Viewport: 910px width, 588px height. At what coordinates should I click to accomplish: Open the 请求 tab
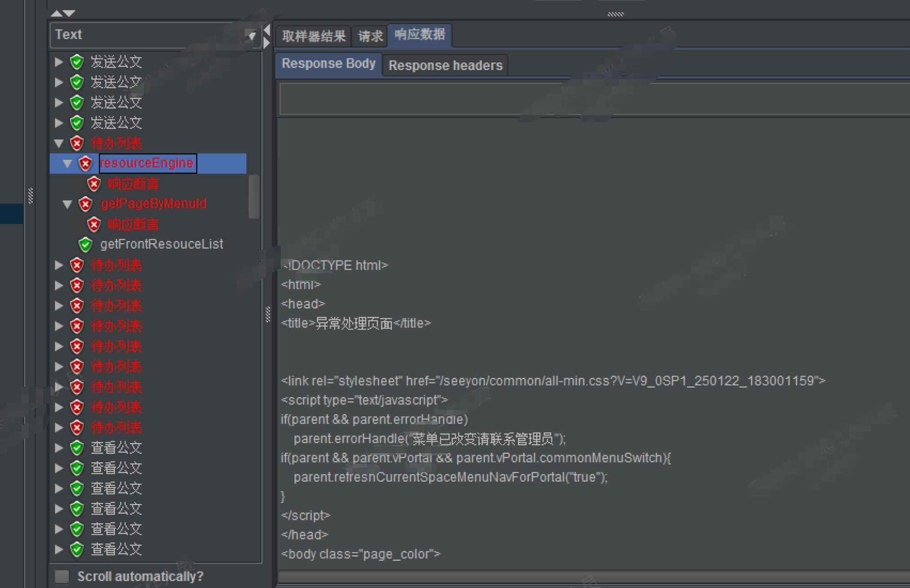(370, 36)
